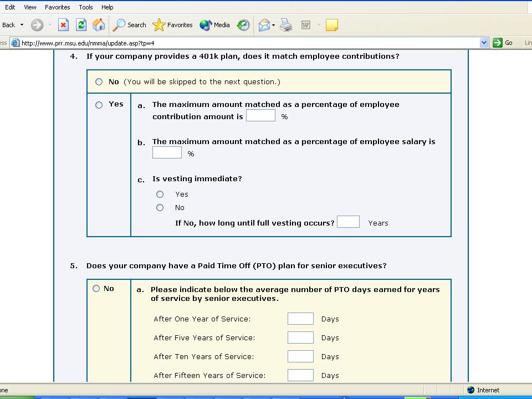
Task: Click 'You will be skipped' note
Action: pyautogui.click(x=202, y=82)
